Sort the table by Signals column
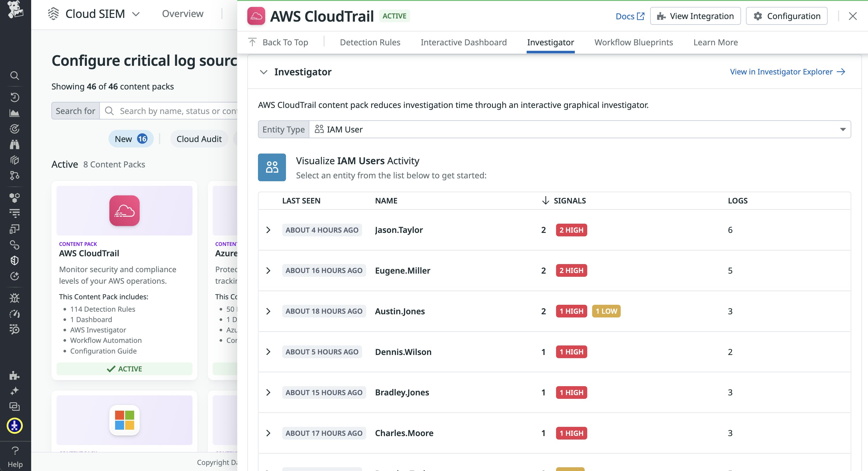 (569, 201)
